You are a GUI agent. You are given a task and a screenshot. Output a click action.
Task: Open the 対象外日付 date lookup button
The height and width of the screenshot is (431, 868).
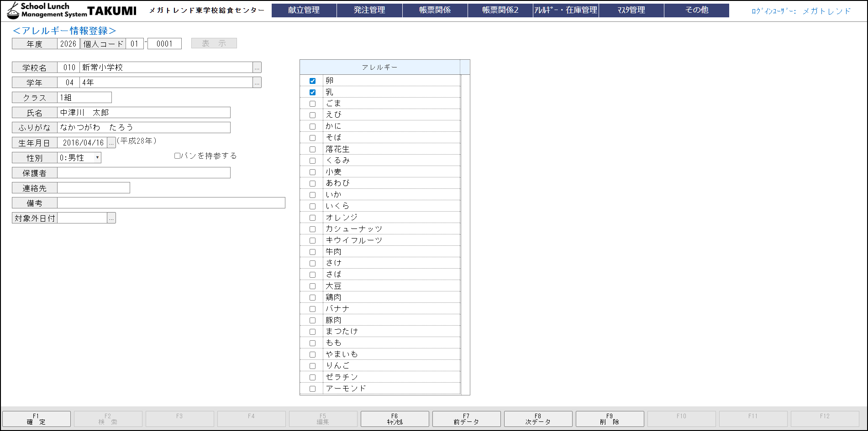coord(111,218)
